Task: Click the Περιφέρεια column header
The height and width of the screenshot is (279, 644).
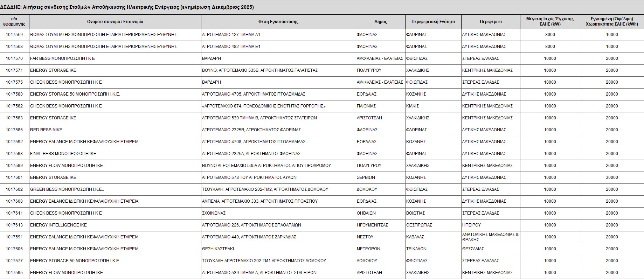Action: 490,22
